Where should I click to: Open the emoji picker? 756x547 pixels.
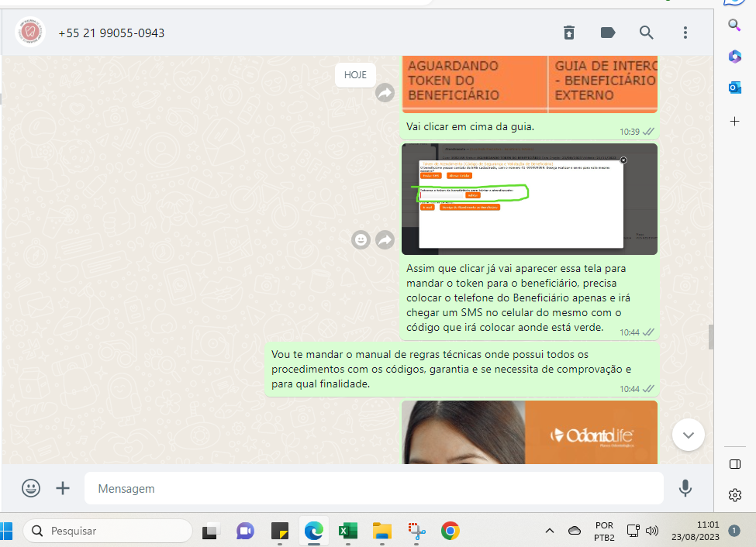pos(31,488)
